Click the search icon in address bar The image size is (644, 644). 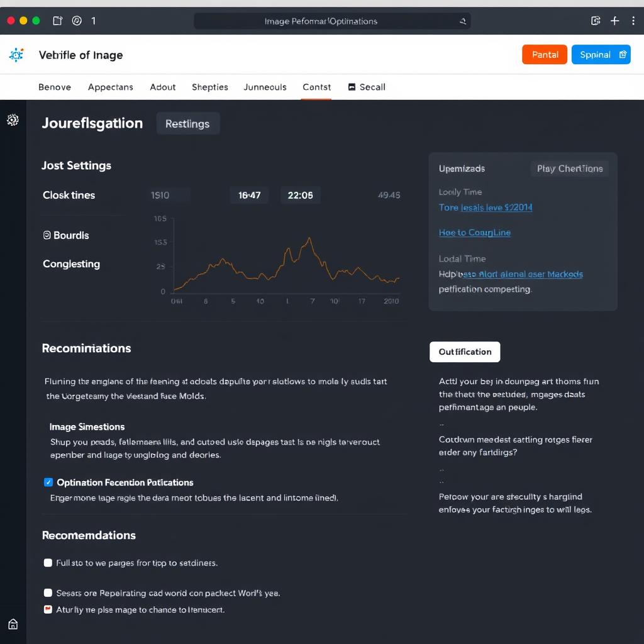point(463,21)
